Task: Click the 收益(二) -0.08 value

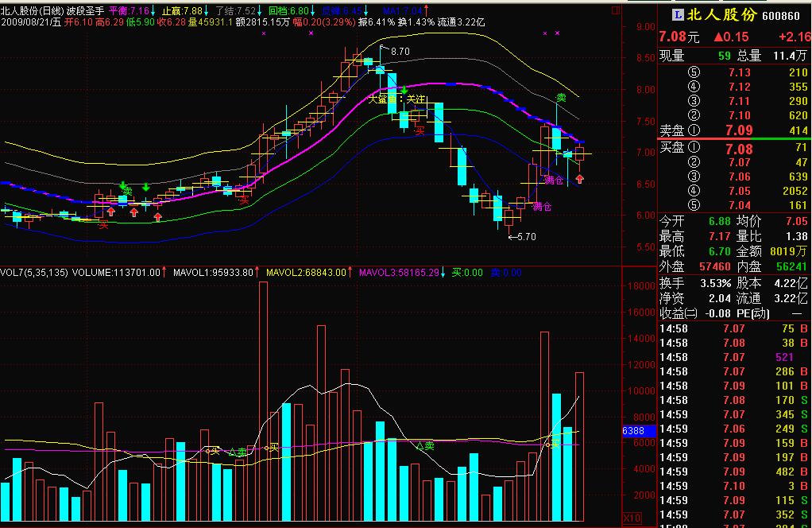Action: [x=717, y=313]
